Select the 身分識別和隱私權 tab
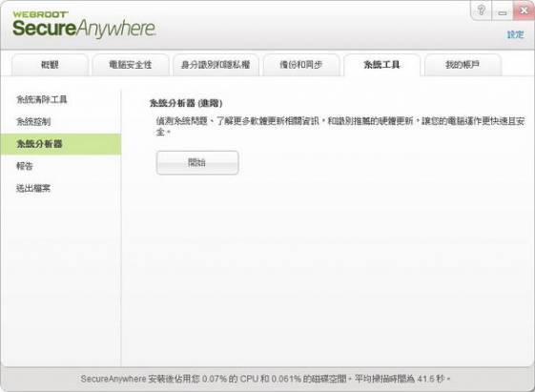This screenshot has width=535, height=392. tap(216, 65)
